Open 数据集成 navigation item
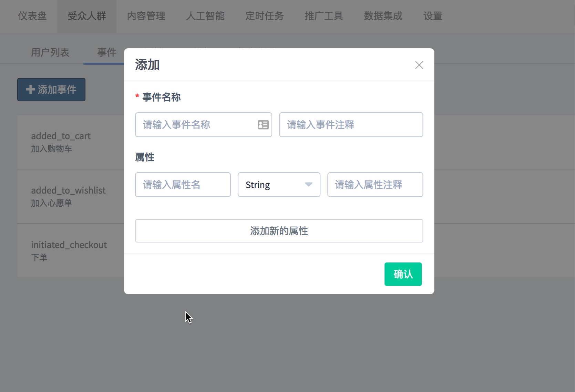Viewport: 575px width, 392px height. coord(383,16)
